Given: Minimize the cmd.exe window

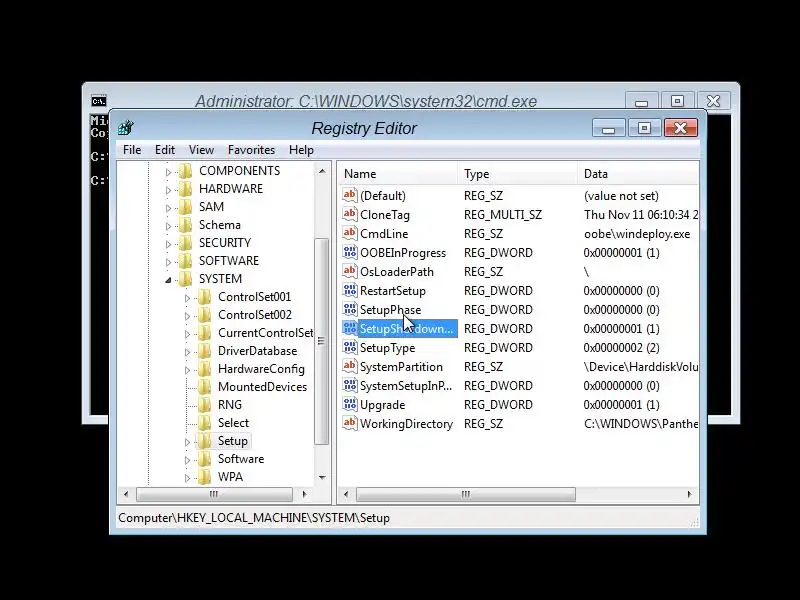Looking at the screenshot, I should [x=641, y=101].
